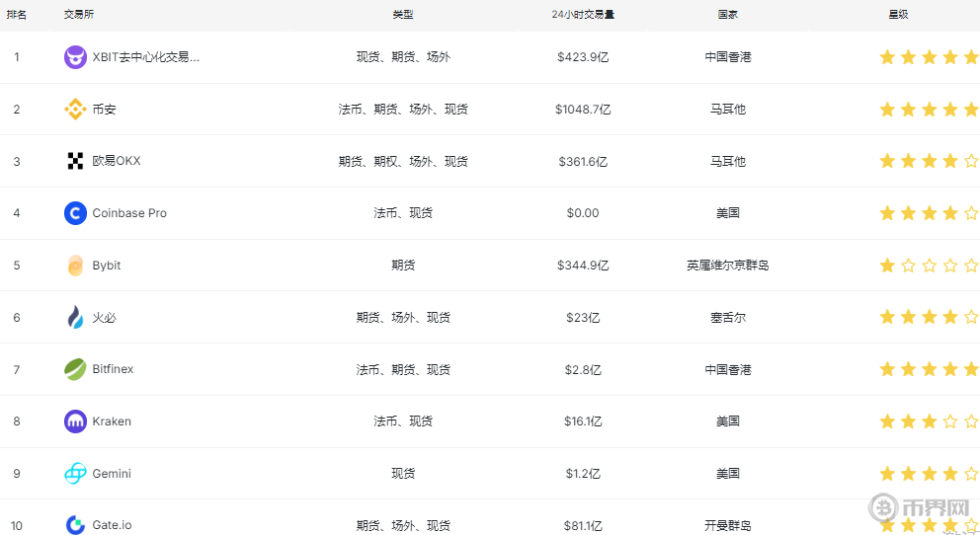Viewport: 980px width, 535px height.
Task: Open the XBIT去中心化交易 exchange link
Action: [145, 57]
